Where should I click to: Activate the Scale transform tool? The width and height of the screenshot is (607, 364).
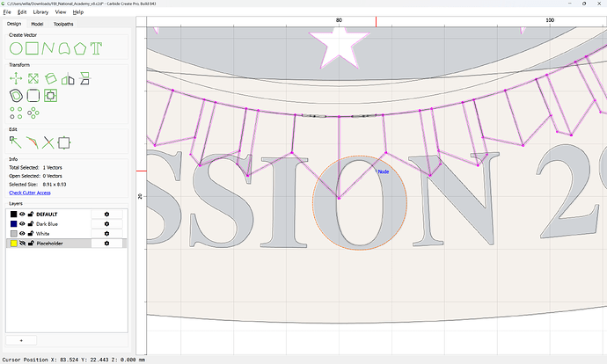click(x=33, y=78)
